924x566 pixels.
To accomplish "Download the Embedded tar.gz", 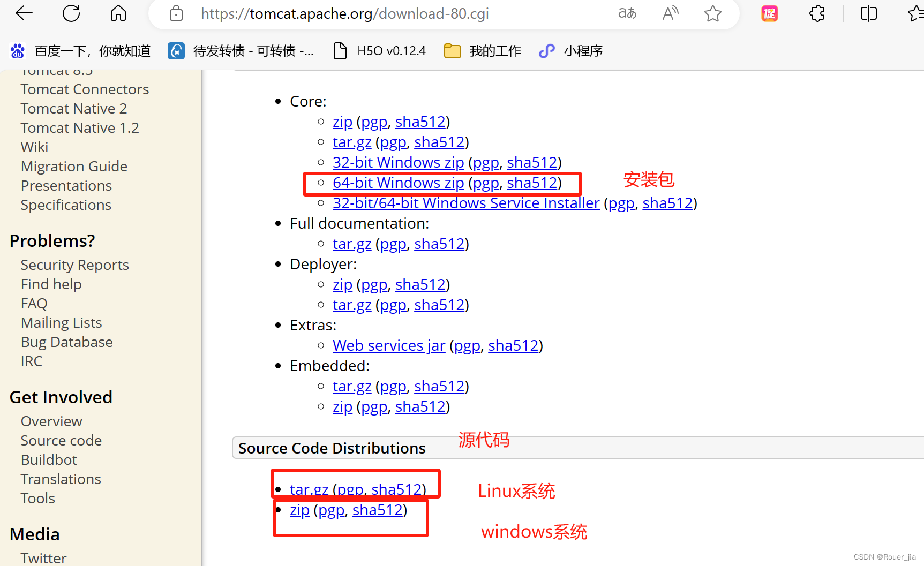I will [x=352, y=387].
